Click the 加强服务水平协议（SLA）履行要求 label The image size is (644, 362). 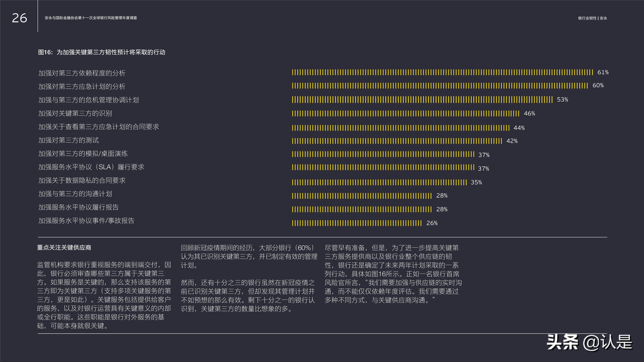[x=91, y=167]
